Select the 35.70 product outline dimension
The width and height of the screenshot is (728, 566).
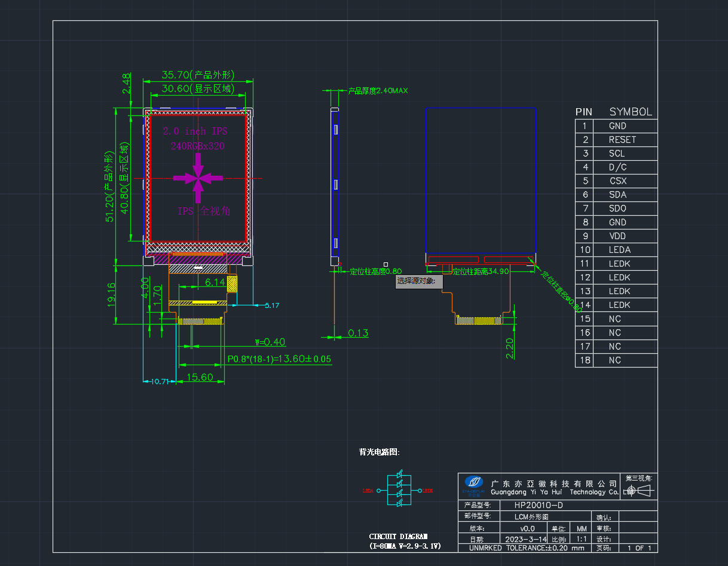click(x=197, y=75)
